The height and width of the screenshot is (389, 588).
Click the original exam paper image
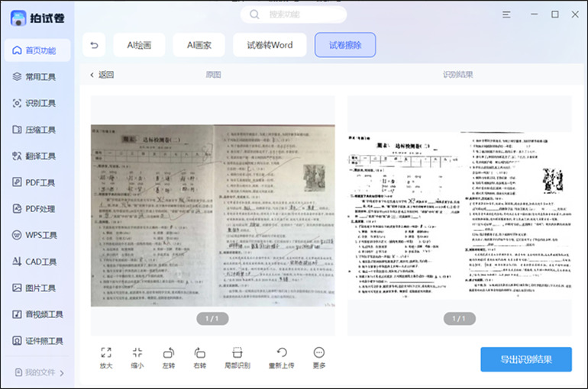pos(212,216)
